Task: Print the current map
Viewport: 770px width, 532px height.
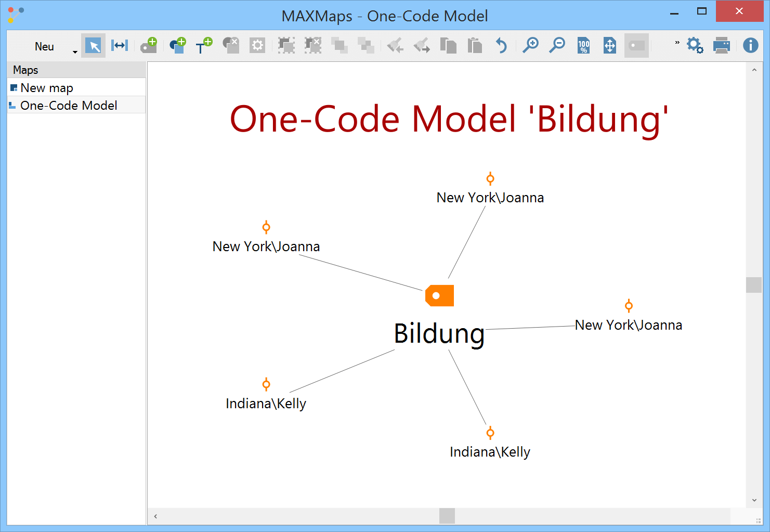Action: tap(722, 46)
